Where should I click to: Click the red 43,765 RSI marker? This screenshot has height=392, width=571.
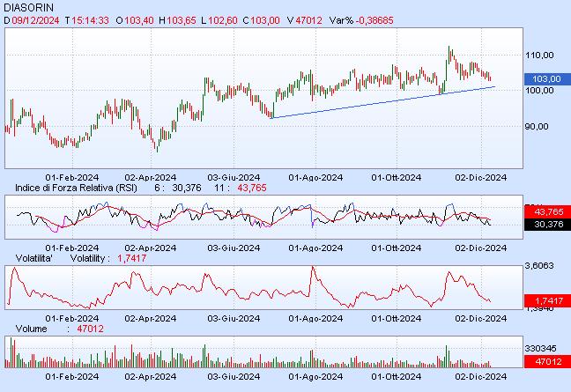coord(547,211)
